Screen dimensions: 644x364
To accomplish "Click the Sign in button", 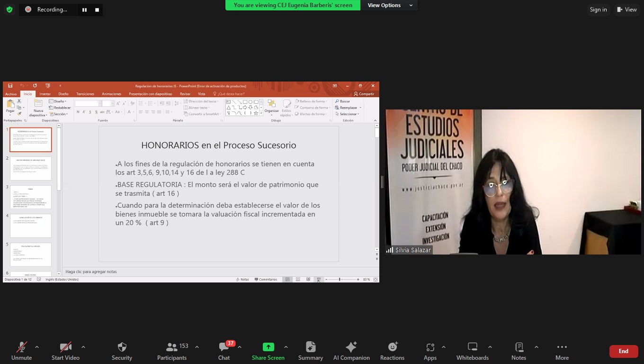I will (598, 9).
